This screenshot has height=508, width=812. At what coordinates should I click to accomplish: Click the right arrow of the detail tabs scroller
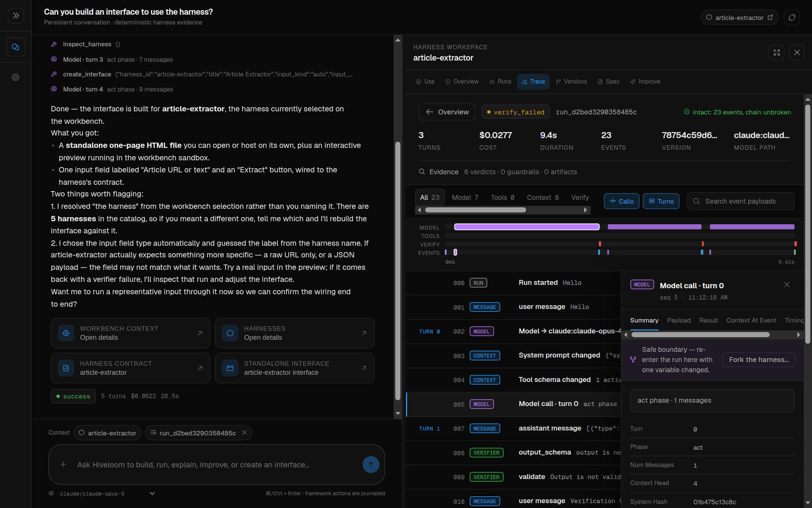pos(798,335)
